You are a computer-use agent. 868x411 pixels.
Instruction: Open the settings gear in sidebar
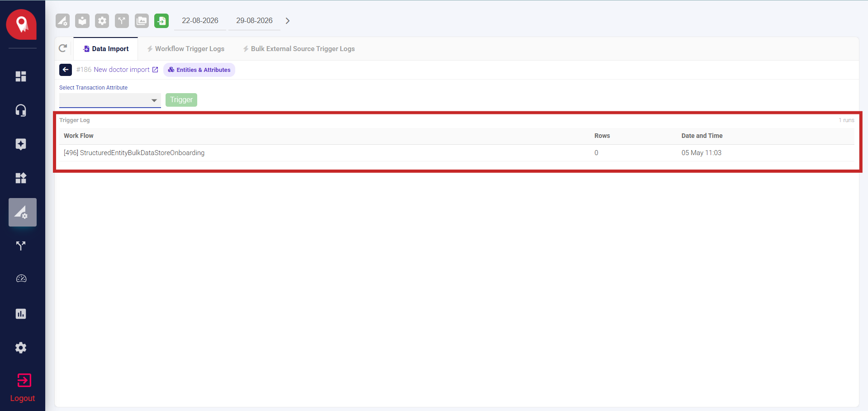click(x=21, y=348)
